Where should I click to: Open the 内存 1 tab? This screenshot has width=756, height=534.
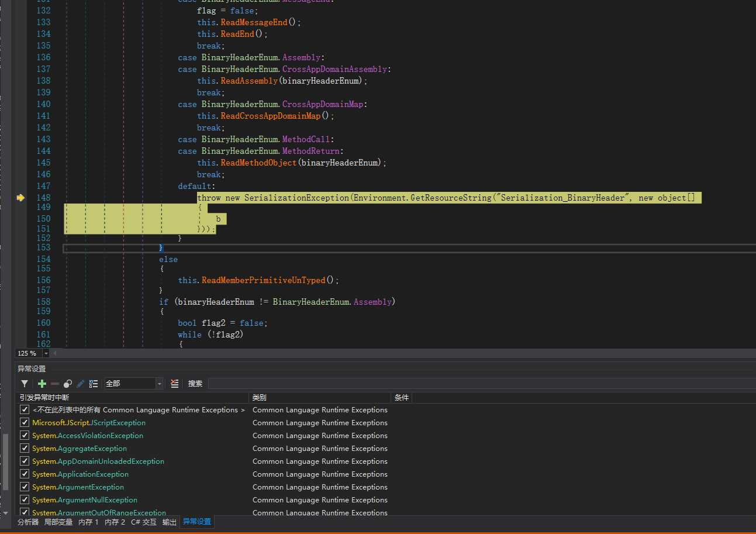88,522
